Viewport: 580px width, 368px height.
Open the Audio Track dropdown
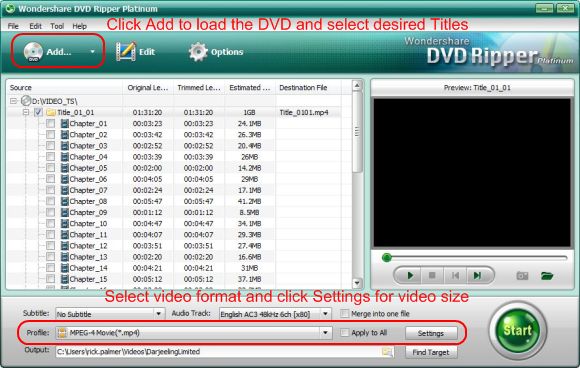pos(325,314)
